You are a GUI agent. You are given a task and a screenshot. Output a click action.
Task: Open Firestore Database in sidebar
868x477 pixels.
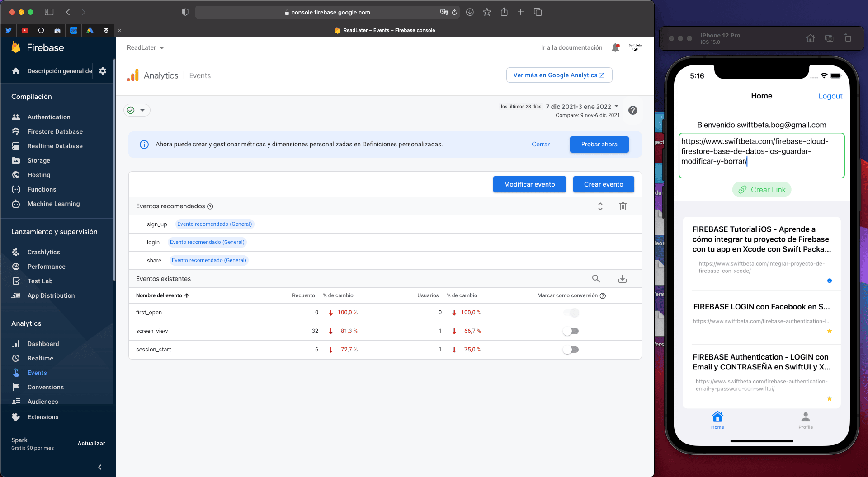coord(55,131)
